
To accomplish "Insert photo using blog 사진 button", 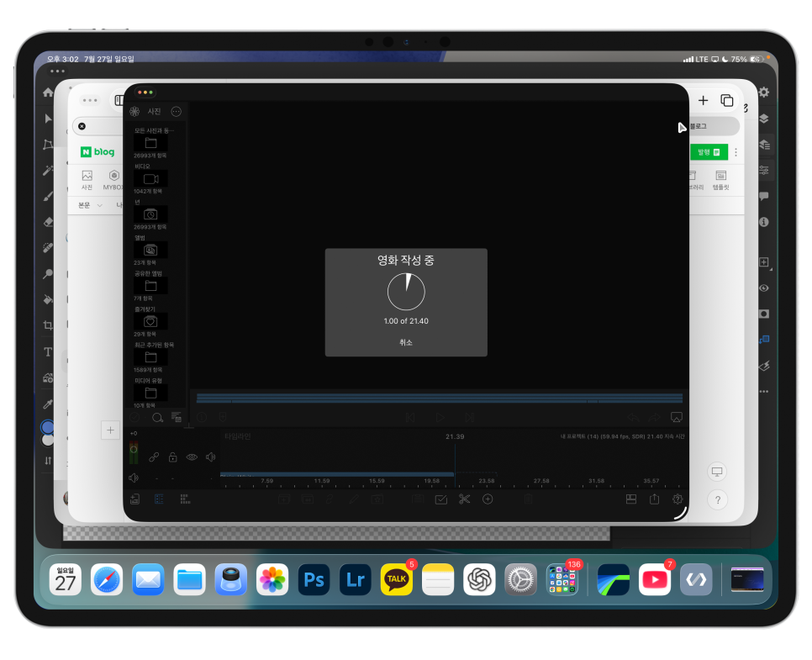I will (87, 179).
